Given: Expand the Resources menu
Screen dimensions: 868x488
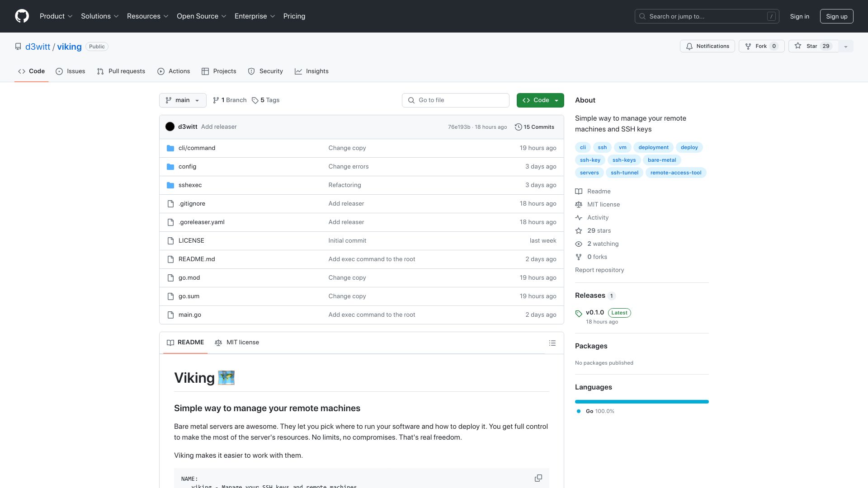Looking at the screenshot, I should point(148,16).
